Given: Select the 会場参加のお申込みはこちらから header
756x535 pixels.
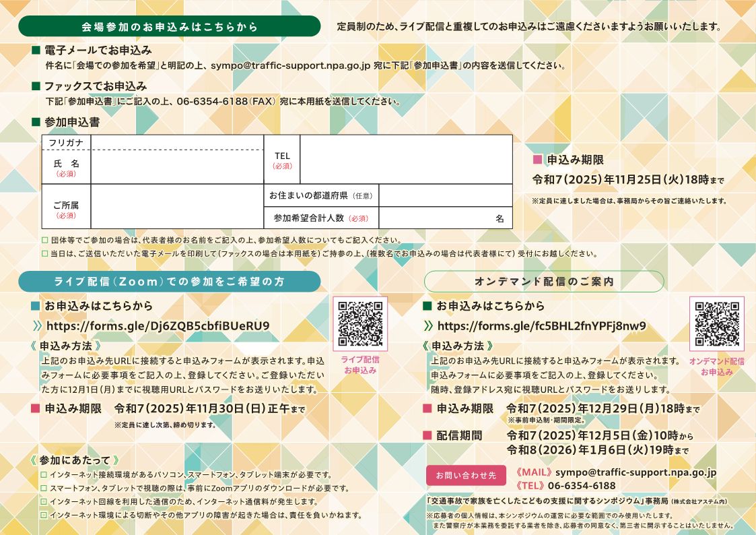Looking at the screenshot, I should (x=169, y=26).
